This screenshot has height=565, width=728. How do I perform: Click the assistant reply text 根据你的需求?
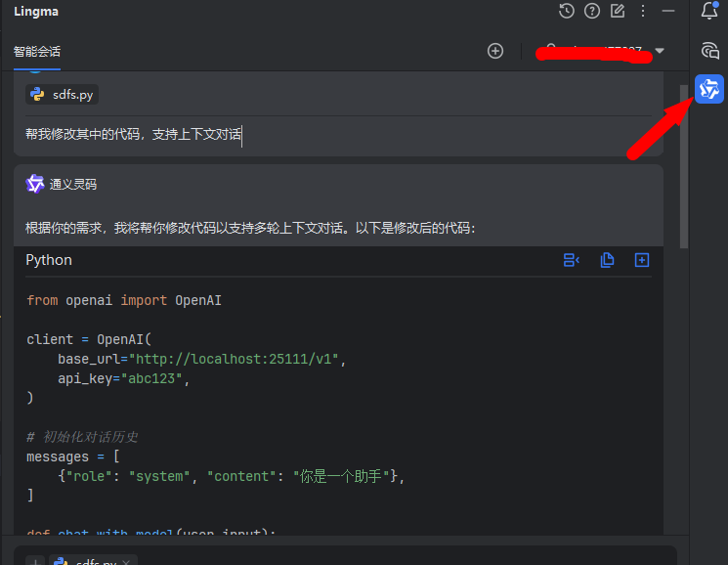click(x=250, y=228)
